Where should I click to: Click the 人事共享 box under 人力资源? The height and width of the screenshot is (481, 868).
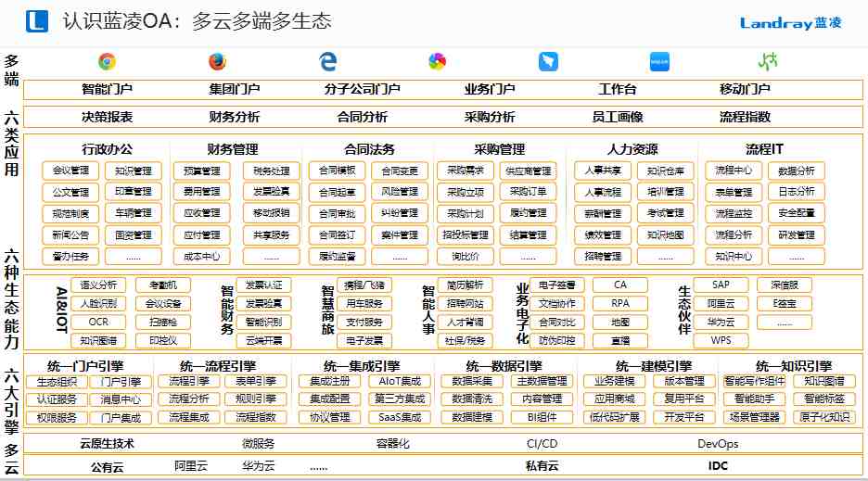pyautogui.click(x=603, y=171)
